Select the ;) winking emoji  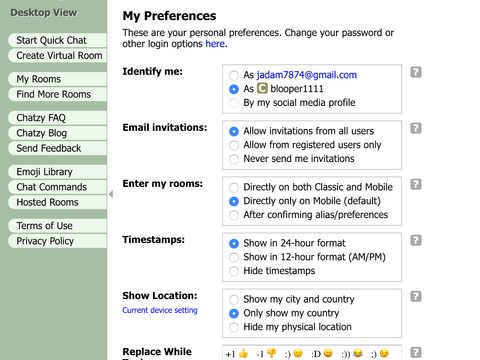384,353
